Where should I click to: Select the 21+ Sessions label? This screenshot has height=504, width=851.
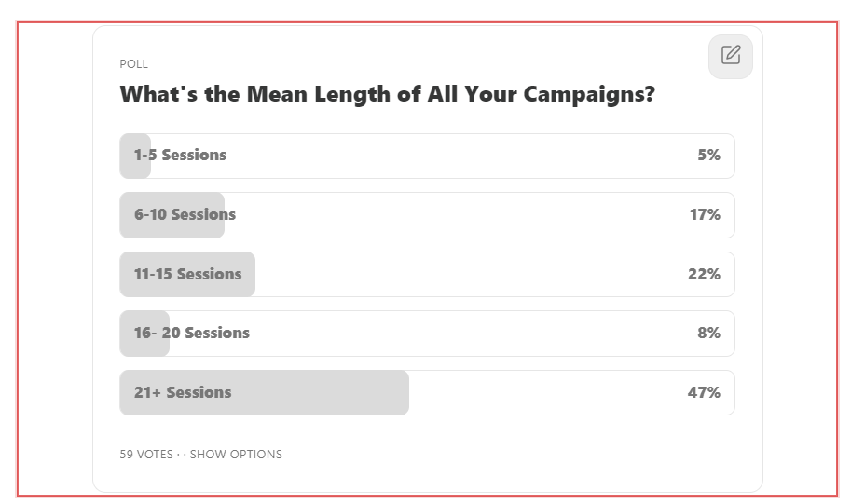183,393
